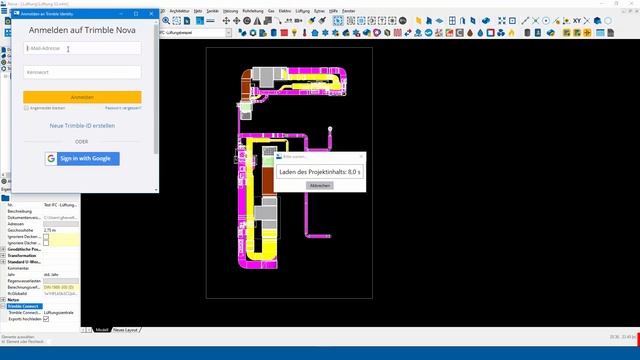Image resolution: width=640 pixels, height=360 pixels.
Task: Click the yellow light bulb icon
Action: (x=294, y=33)
